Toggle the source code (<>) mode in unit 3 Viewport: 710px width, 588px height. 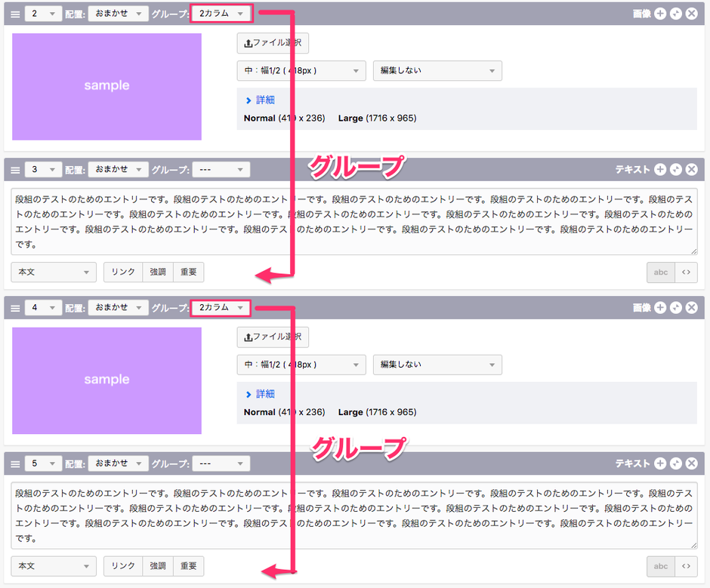click(686, 272)
